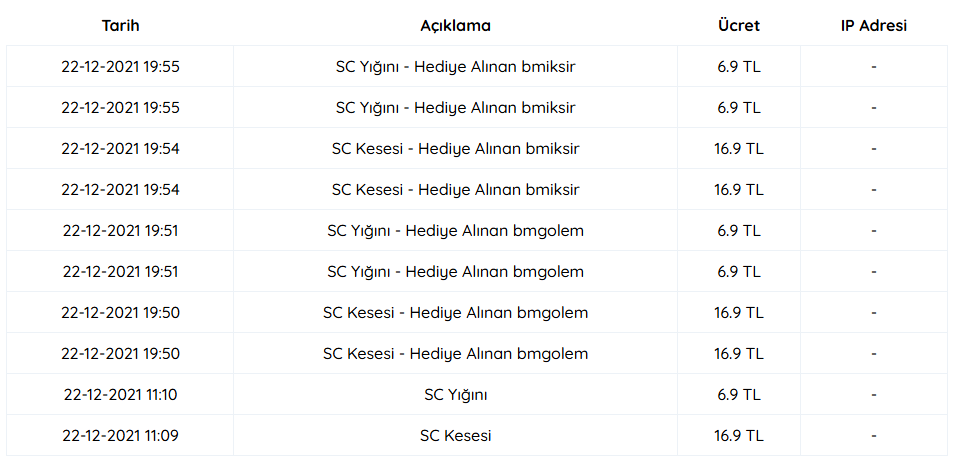Select the 22-12-2021 11:09 date cell

click(120, 435)
